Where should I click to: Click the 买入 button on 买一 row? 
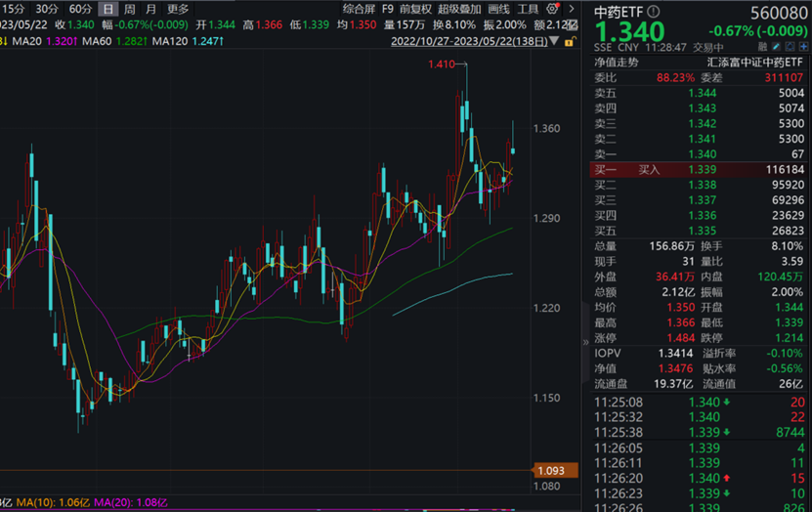[x=649, y=170]
